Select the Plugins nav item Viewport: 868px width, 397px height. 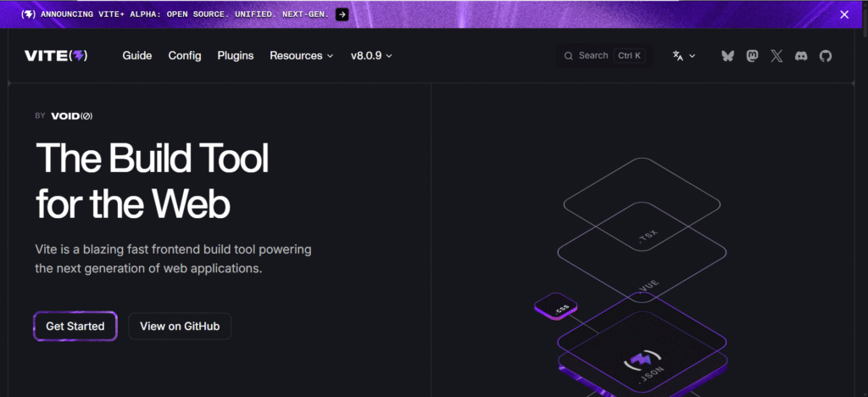click(x=236, y=56)
